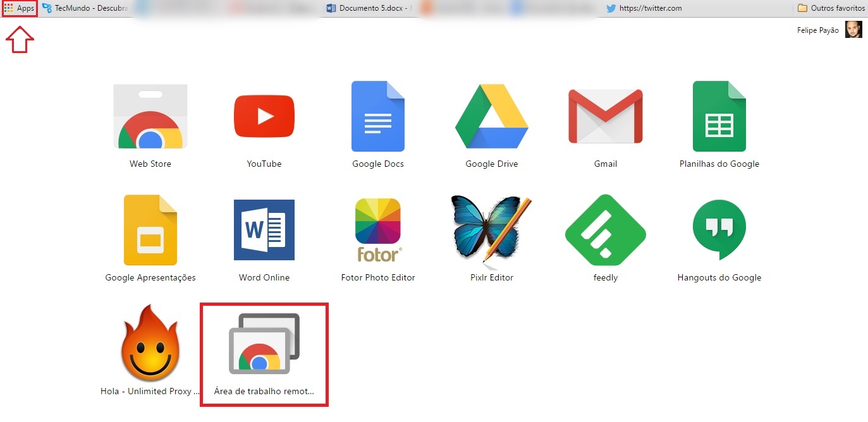Launch Google Drive
This screenshot has height=422, width=868.
pos(492,116)
